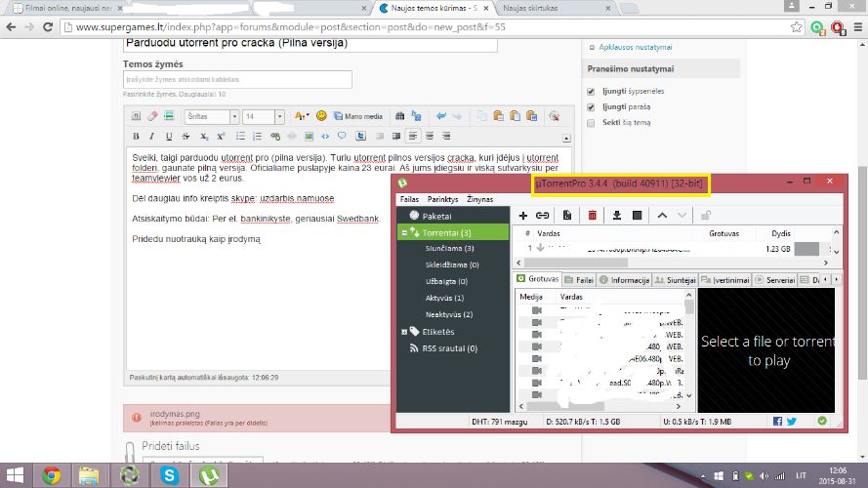The width and height of the screenshot is (868, 488).
Task: Toggle italic formatting in the post editor
Action: [151, 136]
